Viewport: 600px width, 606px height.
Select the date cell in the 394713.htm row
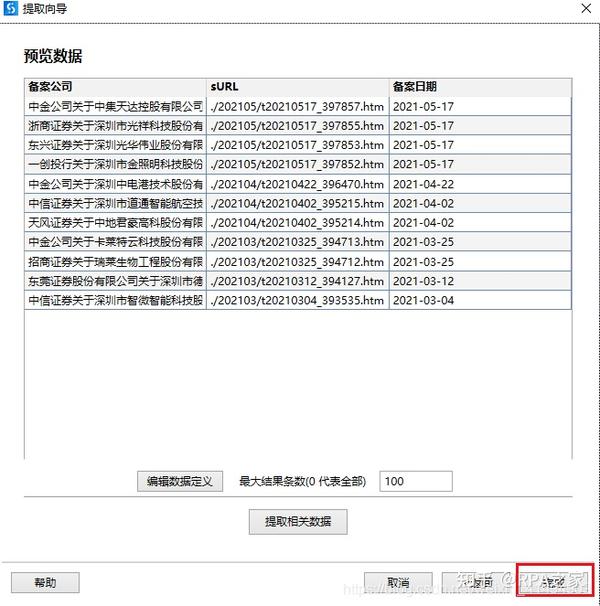click(480, 242)
